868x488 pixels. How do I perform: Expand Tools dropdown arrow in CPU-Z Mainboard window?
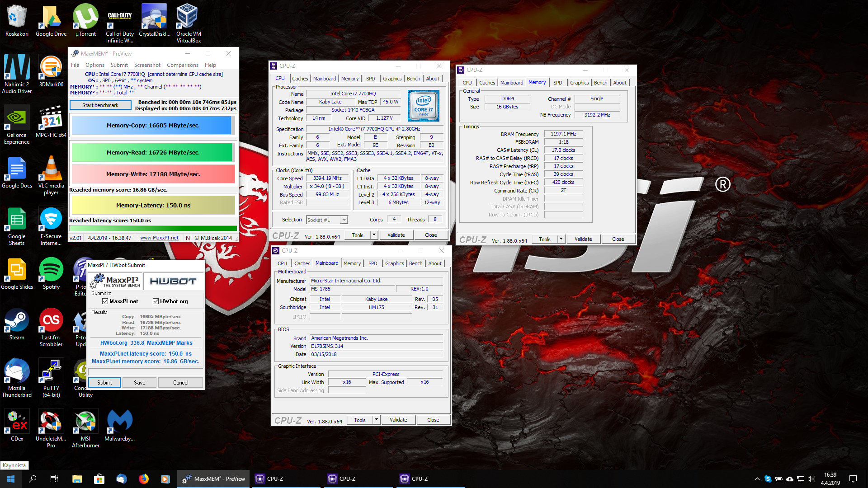click(376, 420)
